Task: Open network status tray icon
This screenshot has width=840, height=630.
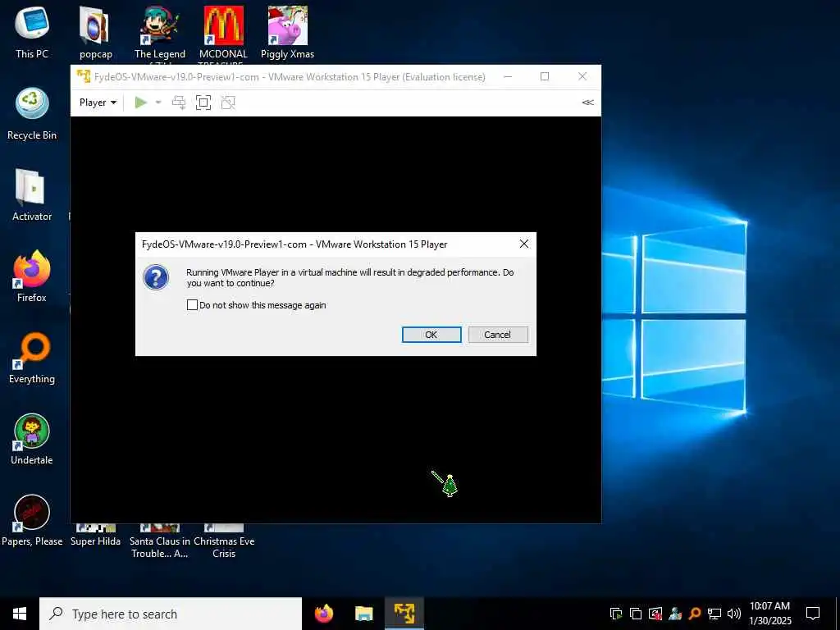Action: (x=714, y=614)
